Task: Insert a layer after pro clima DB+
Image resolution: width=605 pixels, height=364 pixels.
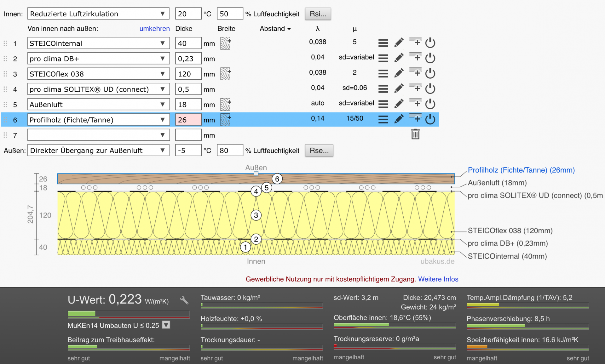Action: coord(415,57)
